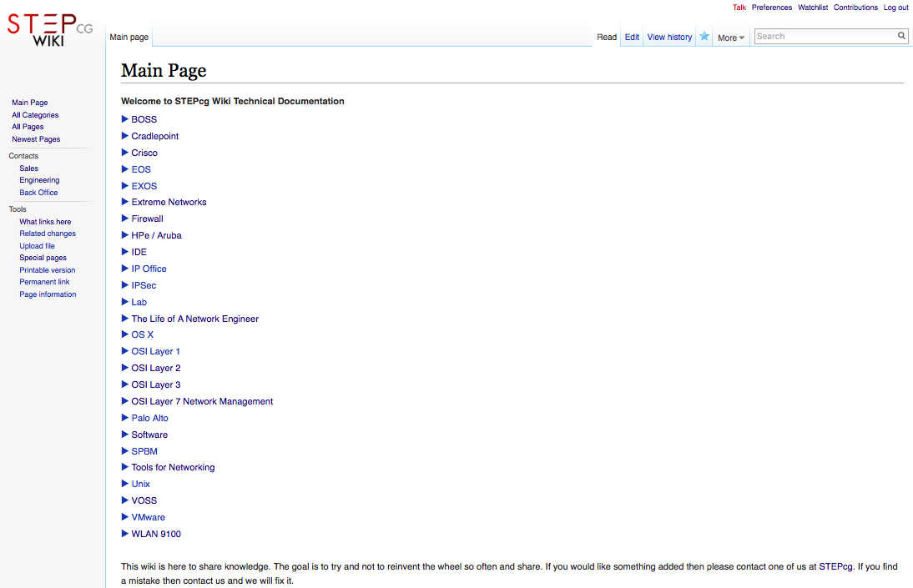Open the IPSec category link
The width and height of the screenshot is (913, 588).
[x=144, y=285]
